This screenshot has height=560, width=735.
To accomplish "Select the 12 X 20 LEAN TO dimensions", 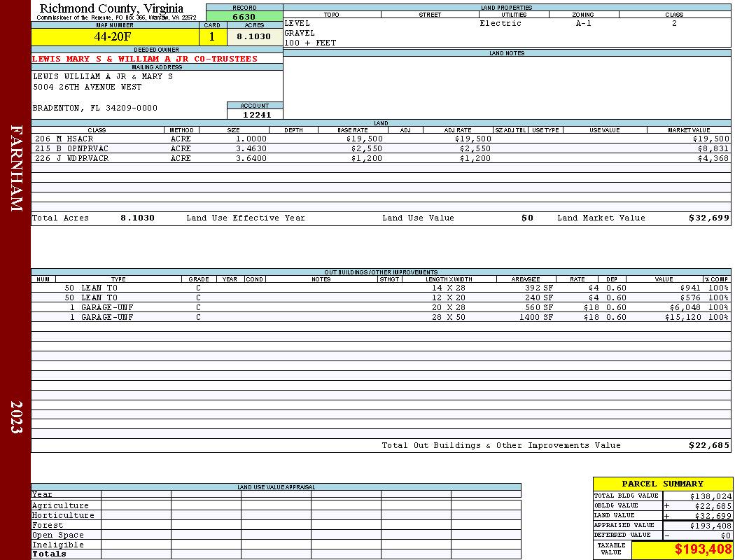I will (x=448, y=297).
